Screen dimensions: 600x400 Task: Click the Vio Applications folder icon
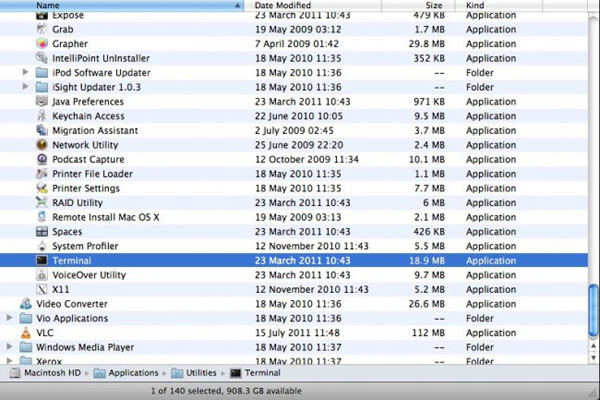tap(26, 318)
